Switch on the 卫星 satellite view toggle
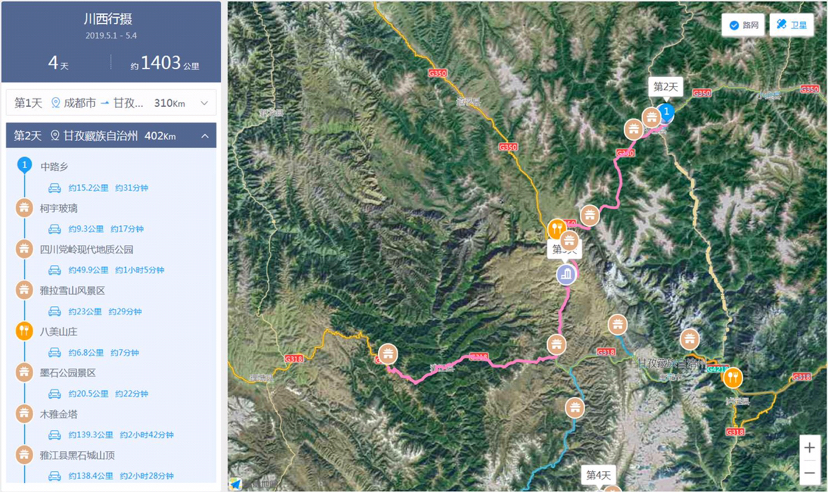The image size is (828, 492). click(x=792, y=25)
